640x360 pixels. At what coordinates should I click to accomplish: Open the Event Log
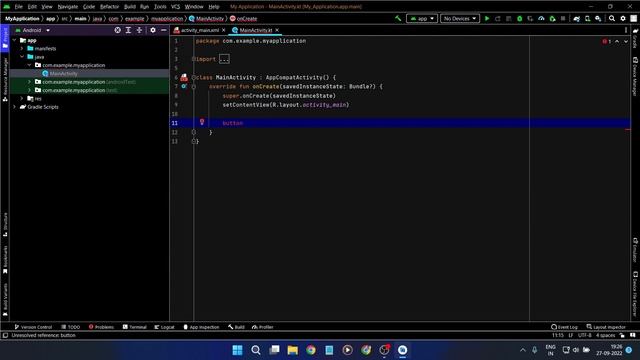pos(564,327)
